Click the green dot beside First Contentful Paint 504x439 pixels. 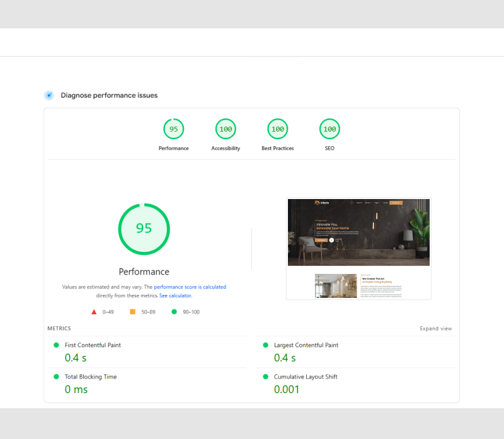pos(56,345)
